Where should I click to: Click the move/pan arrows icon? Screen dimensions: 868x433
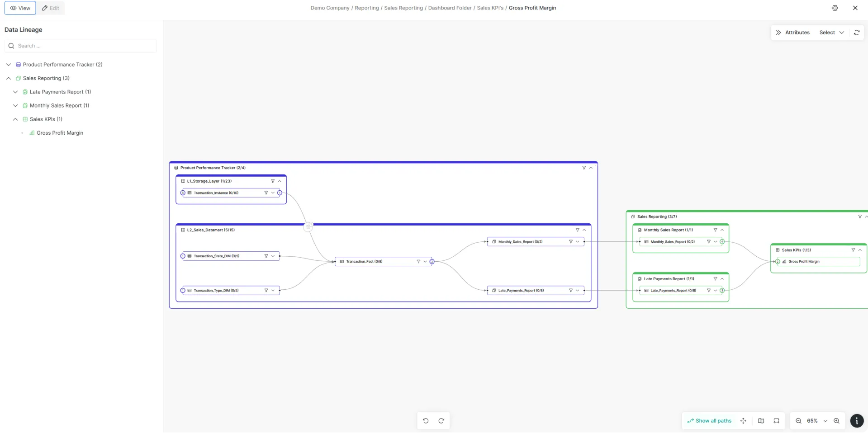coord(743,421)
